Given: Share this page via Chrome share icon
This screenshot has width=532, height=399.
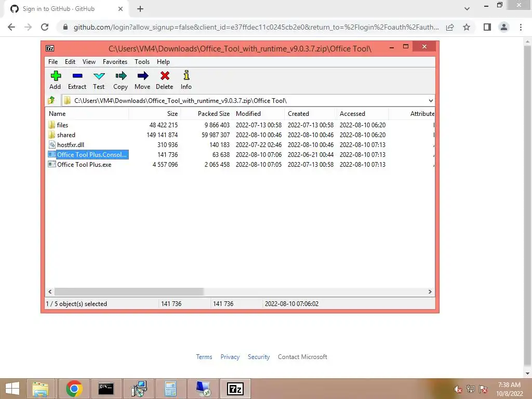Looking at the screenshot, I should [450, 27].
